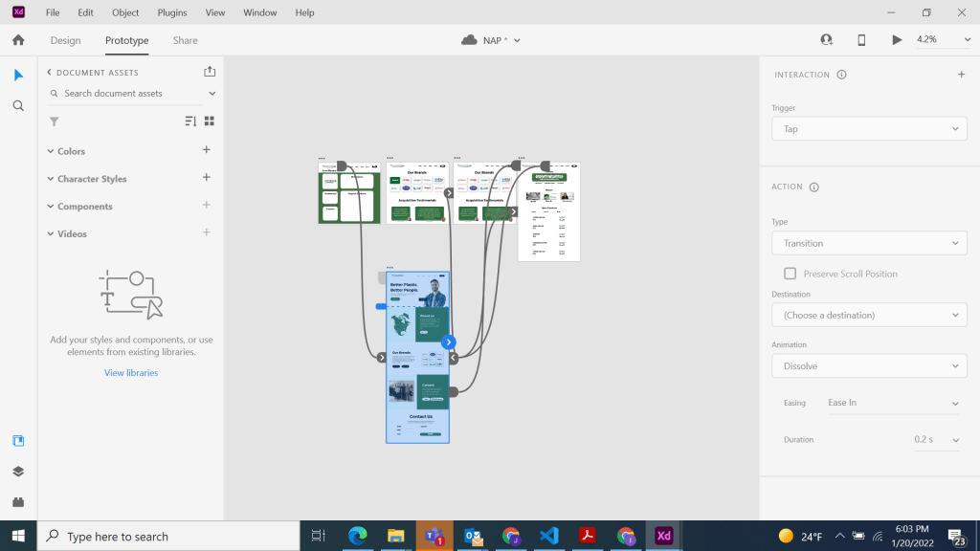Screen dimensions: 980x551
Task: Open the Destination dropdown
Action: coord(868,315)
